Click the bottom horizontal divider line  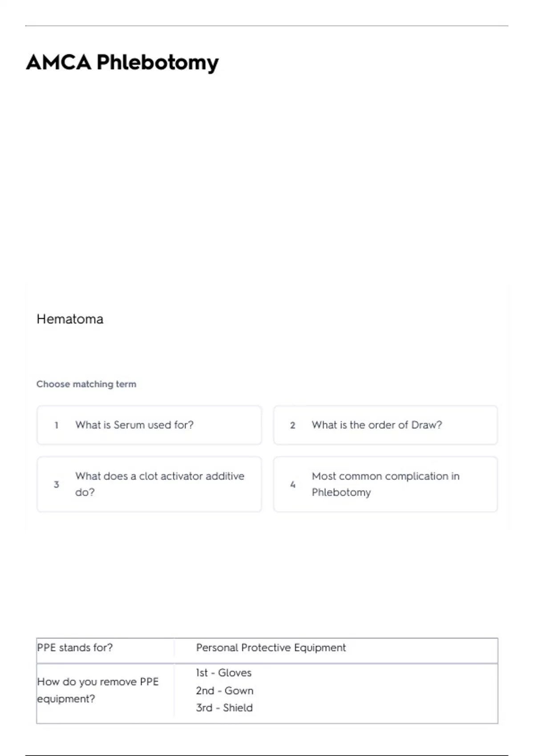coord(267,755)
